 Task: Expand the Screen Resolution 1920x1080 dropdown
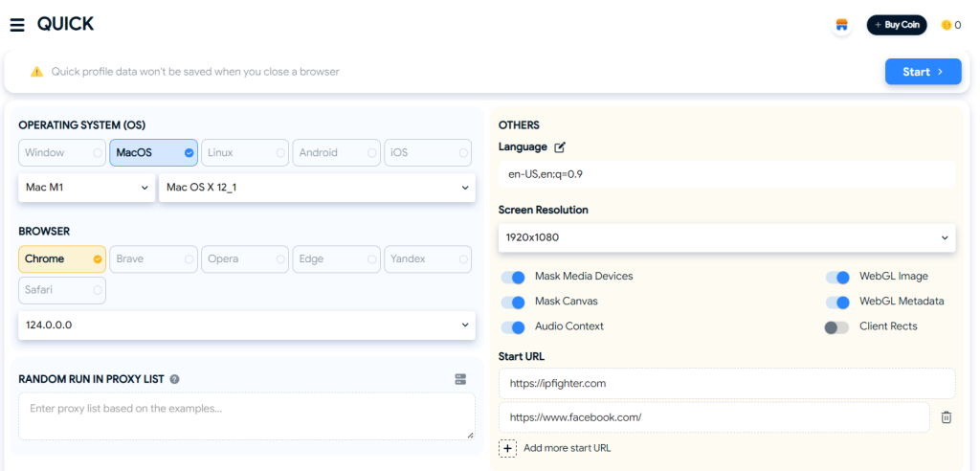click(x=726, y=237)
